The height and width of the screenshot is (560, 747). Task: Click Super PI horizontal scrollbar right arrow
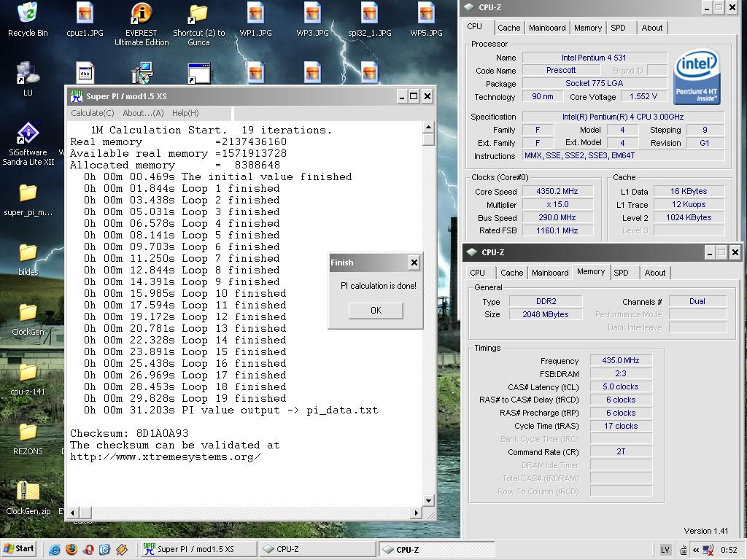[x=417, y=513]
